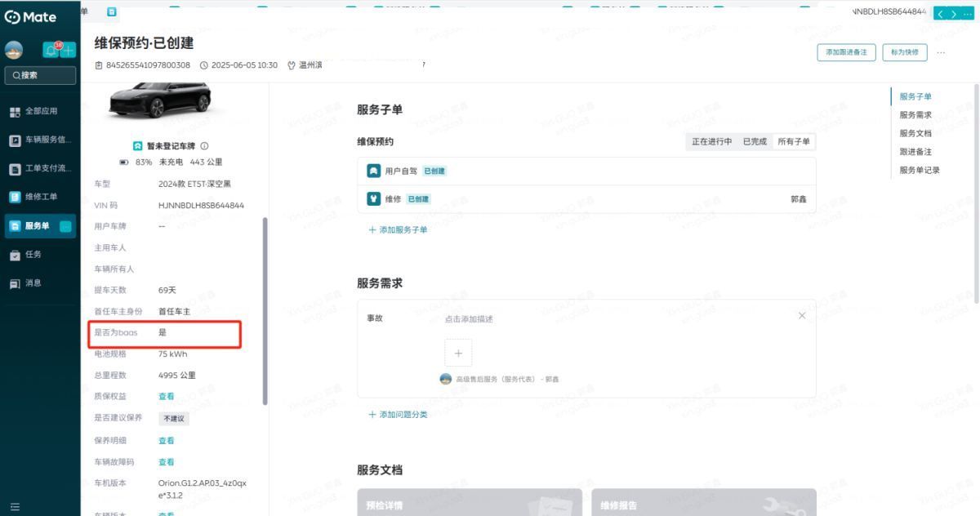Screen dimensions: 980x516
Task: Click the 添加跟进备注 button
Action: click(x=846, y=52)
